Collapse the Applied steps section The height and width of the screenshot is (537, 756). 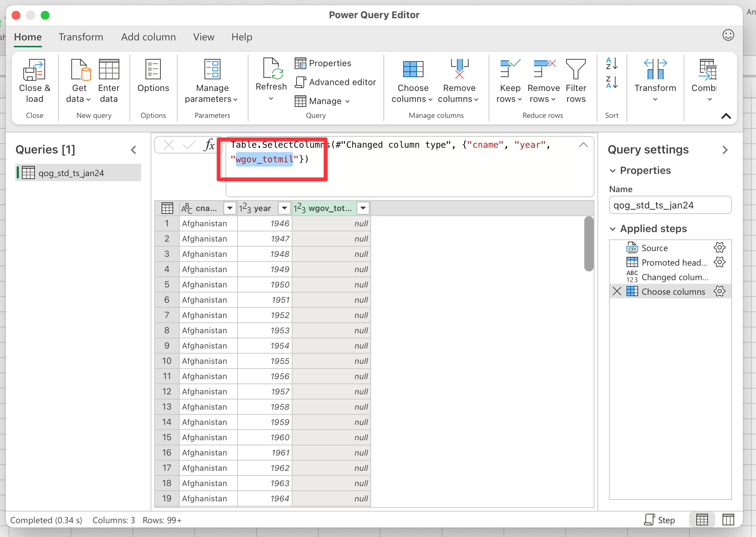pyautogui.click(x=613, y=229)
